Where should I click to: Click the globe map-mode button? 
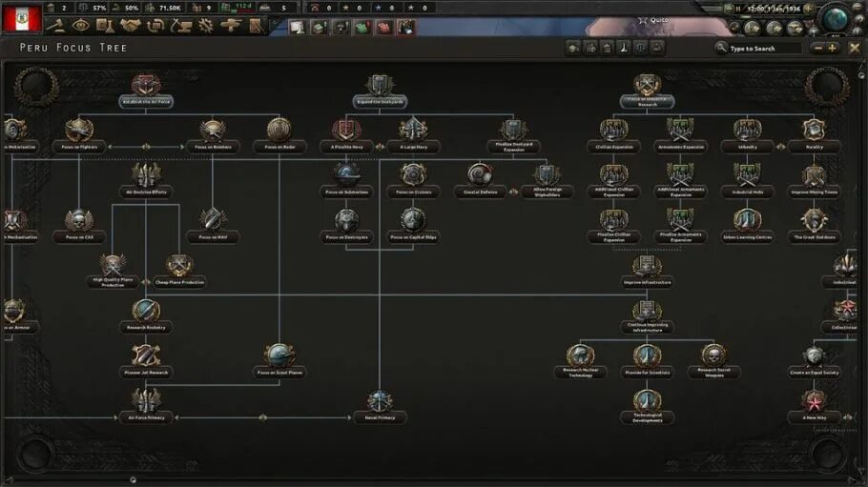836,19
